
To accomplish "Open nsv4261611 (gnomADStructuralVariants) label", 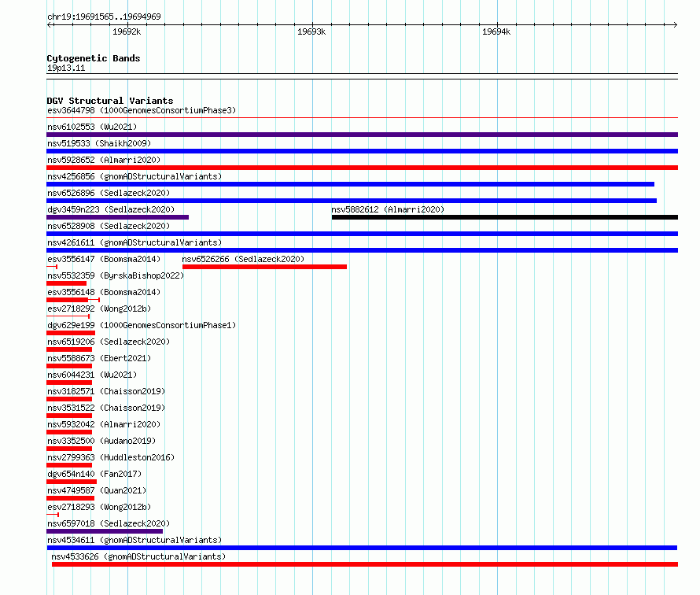I will click(134, 242).
